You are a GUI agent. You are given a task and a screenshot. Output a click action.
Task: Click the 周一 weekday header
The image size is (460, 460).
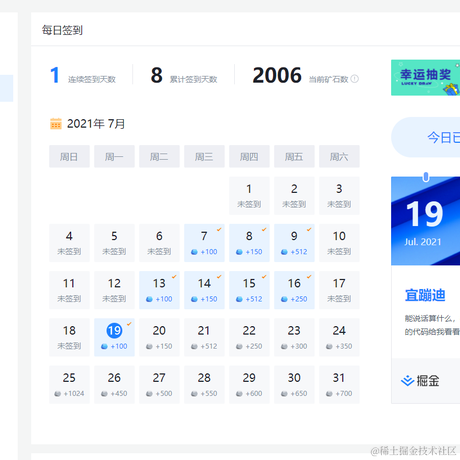(114, 156)
